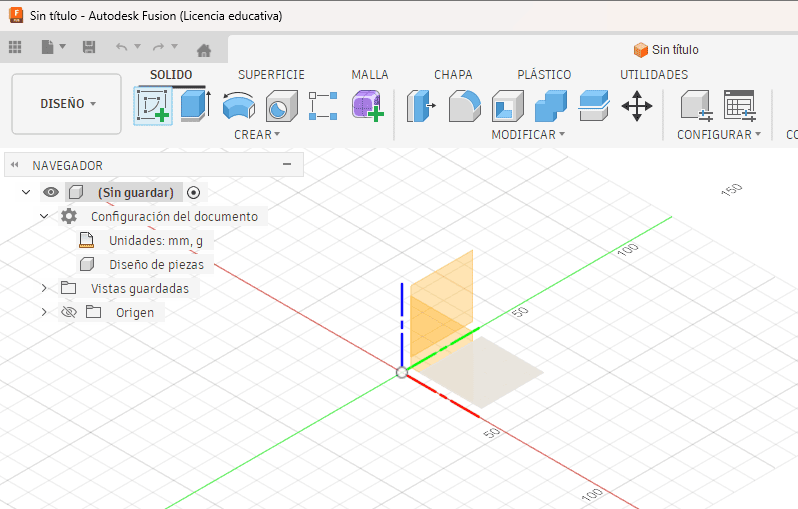Select the Diseño de piezas entry
Image resolution: width=798 pixels, height=509 pixels.
pyautogui.click(x=156, y=265)
